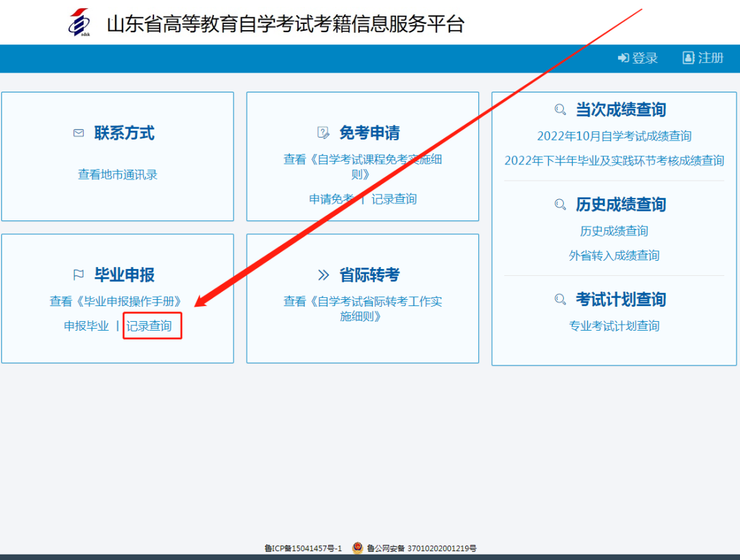The height and width of the screenshot is (560, 740).
Task: Open 2022年10月自学考试成绩查询
Action: pos(613,136)
